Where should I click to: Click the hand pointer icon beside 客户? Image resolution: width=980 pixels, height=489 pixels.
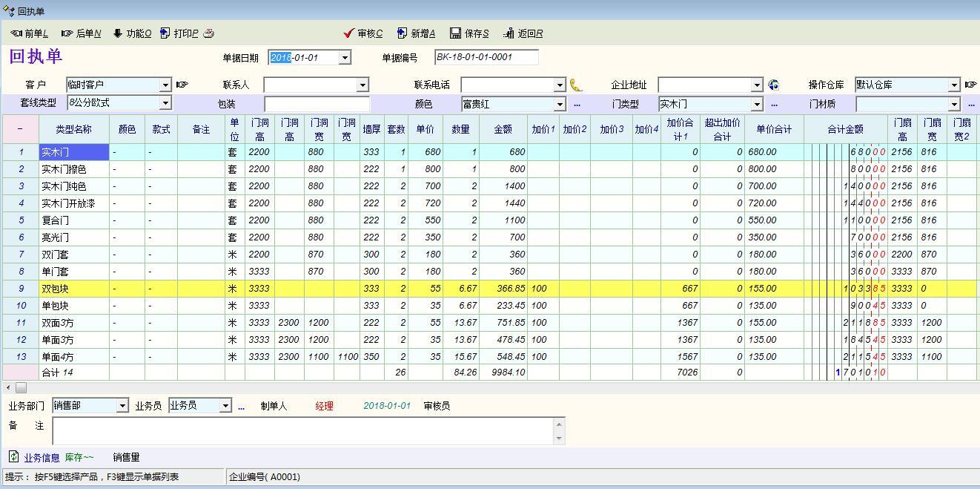(x=182, y=85)
